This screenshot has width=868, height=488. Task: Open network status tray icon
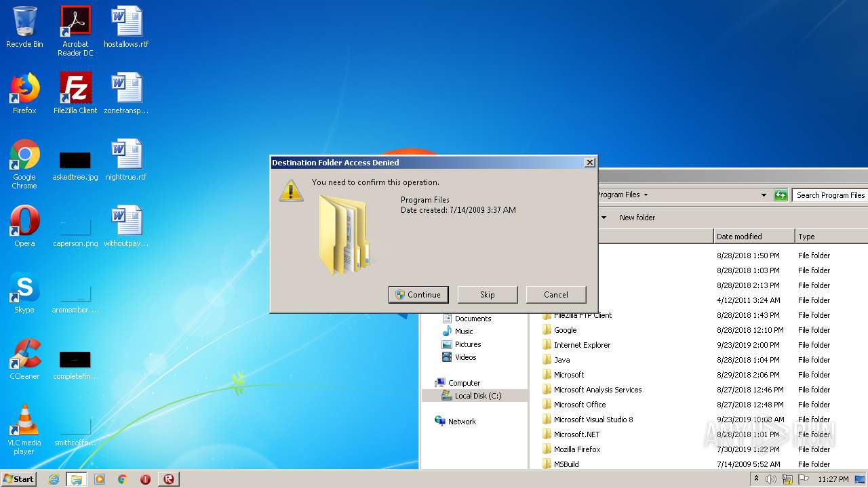tap(787, 479)
